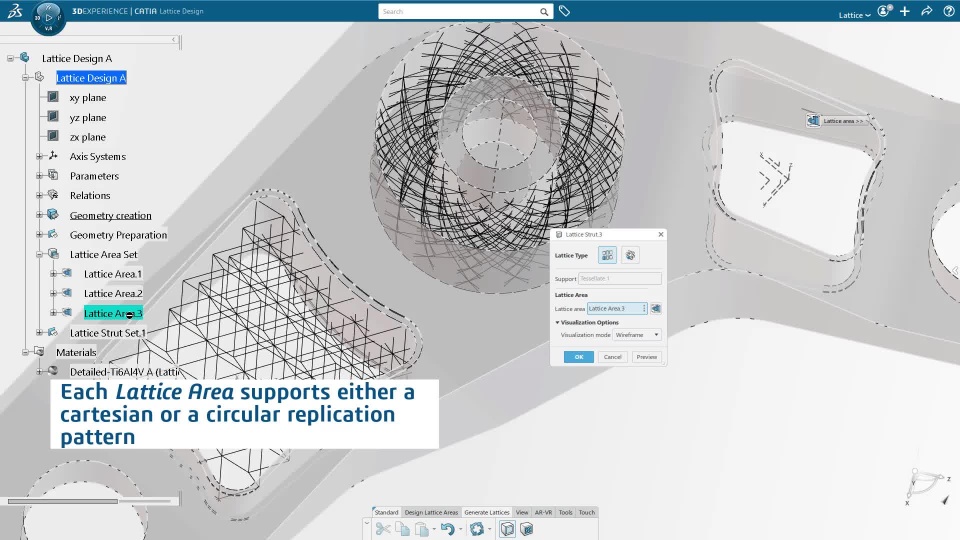Expand the Lattice Area.2 node
960x540 pixels.
coord(53,293)
